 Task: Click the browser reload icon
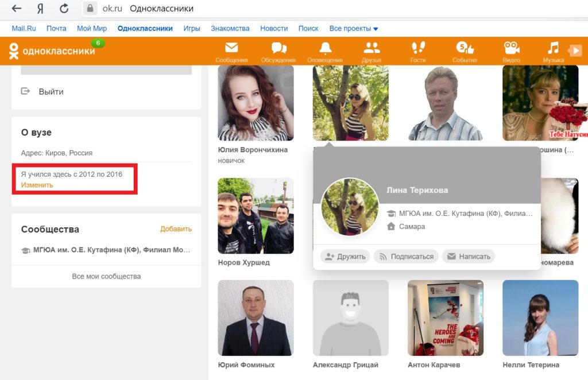64,9
